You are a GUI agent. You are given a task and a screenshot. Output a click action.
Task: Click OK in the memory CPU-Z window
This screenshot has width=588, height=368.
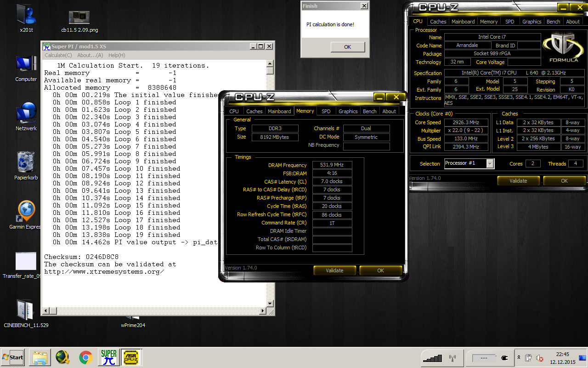point(380,270)
